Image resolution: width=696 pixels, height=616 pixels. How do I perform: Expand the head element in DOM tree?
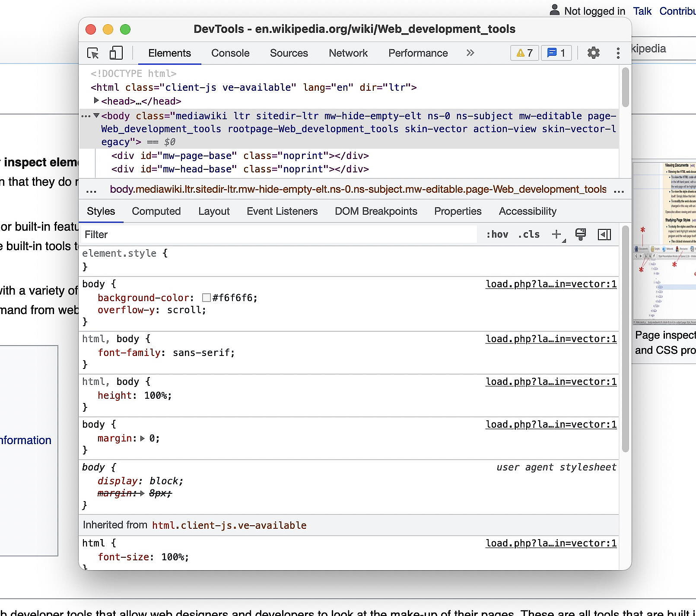coord(96,101)
